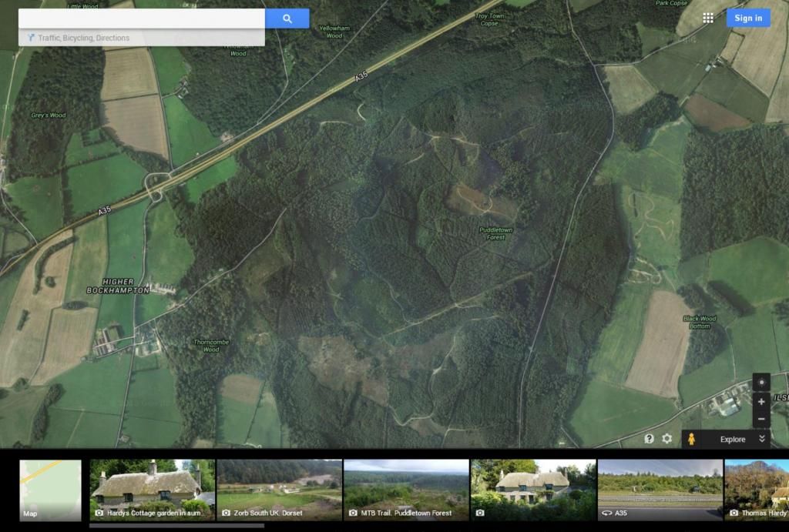This screenshot has width=789, height=532.
Task: Sign in to Google account
Action: [747, 18]
